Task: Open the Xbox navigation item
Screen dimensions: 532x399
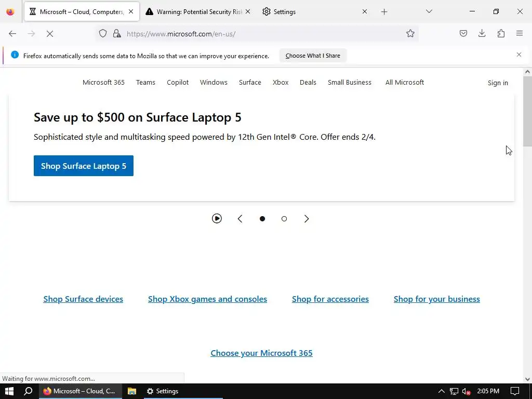Action: tap(281, 83)
